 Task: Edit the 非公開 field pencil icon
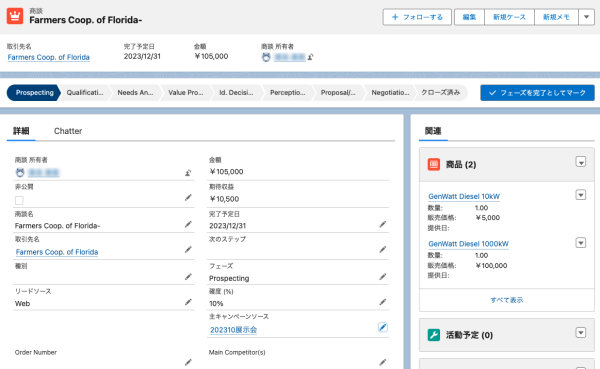pos(188,198)
